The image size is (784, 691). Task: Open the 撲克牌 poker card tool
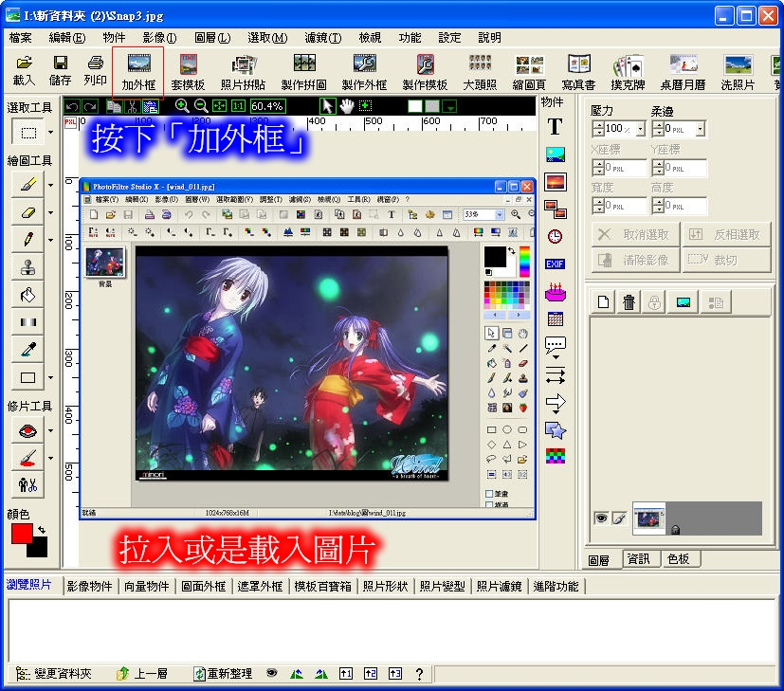click(628, 72)
